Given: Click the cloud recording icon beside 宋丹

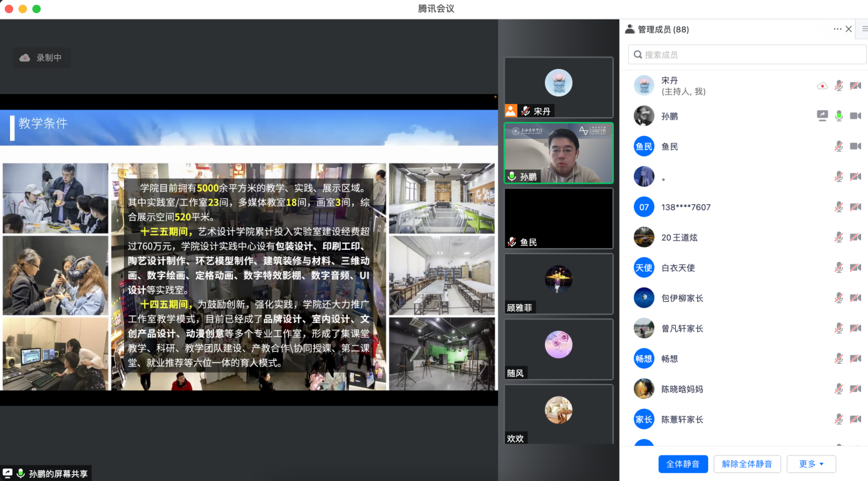Looking at the screenshot, I should pos(822,86).
